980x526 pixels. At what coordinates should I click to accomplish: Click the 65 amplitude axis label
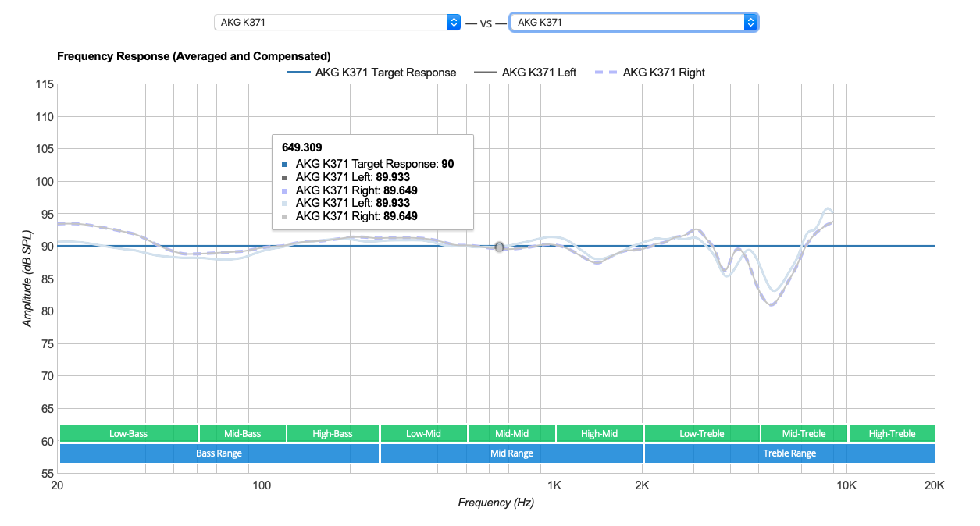click(x=46, y=408)
